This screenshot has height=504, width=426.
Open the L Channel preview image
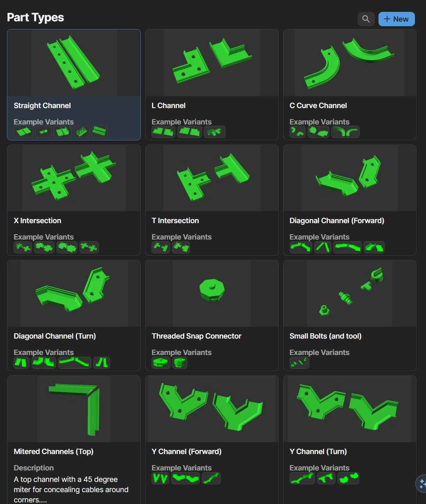coord(212,63)
